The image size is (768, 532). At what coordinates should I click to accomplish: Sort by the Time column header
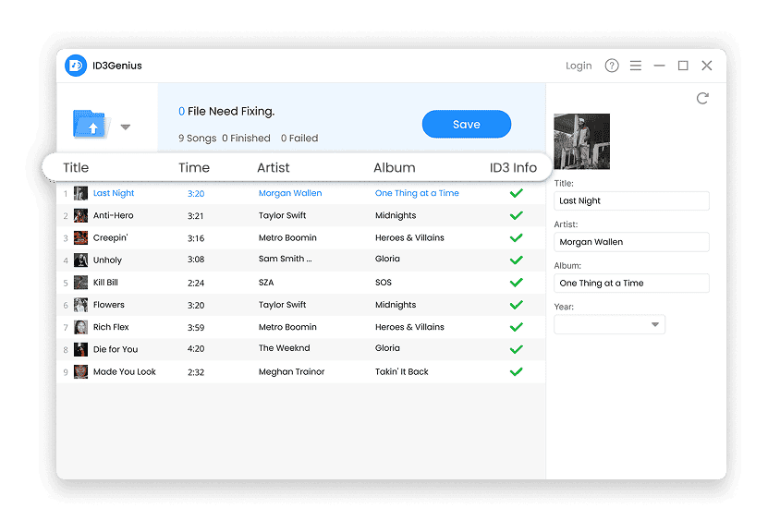[194, 167]
